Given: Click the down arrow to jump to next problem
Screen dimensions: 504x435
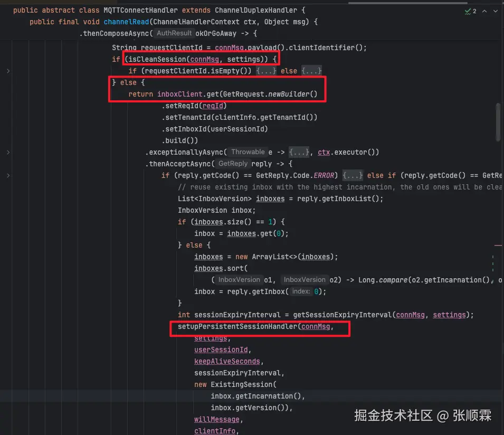Looking at the screenshot, I should (x=495, y=11).
